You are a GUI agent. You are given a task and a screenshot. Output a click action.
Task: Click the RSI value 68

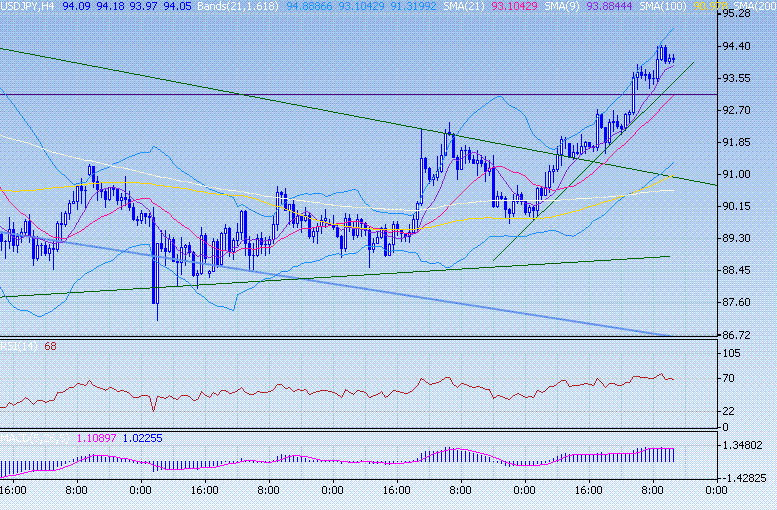pos(49,347)
